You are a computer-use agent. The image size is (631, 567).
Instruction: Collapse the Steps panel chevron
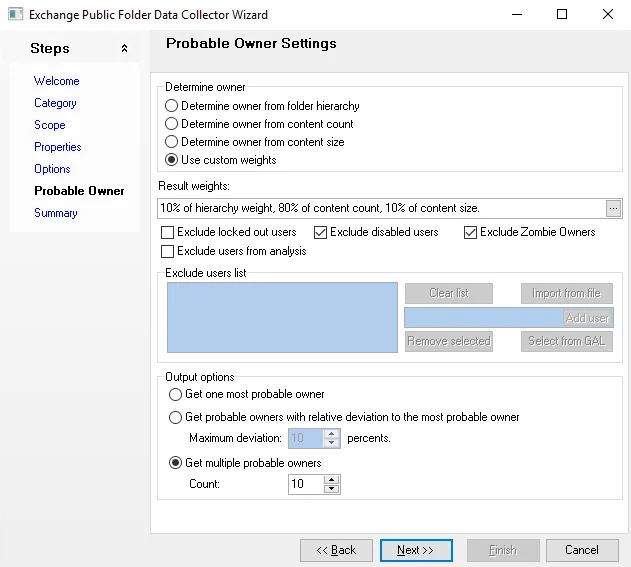coord(124,49)
